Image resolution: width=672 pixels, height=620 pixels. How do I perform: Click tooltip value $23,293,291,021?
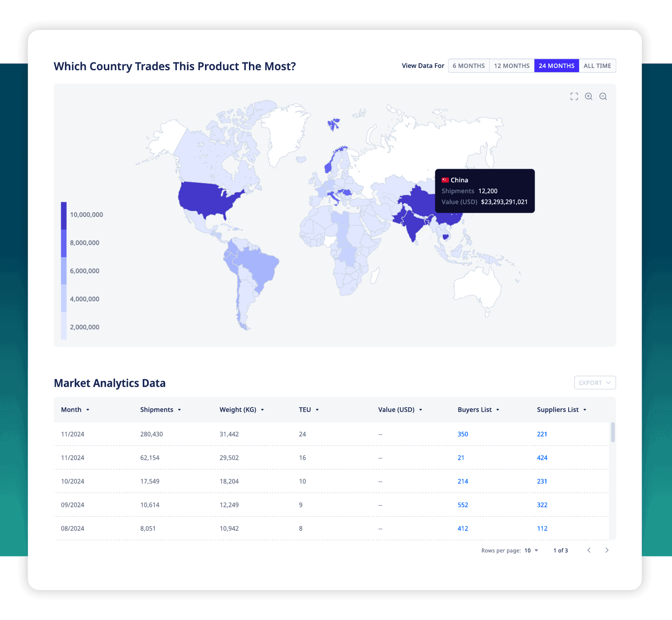coord(504,202)
